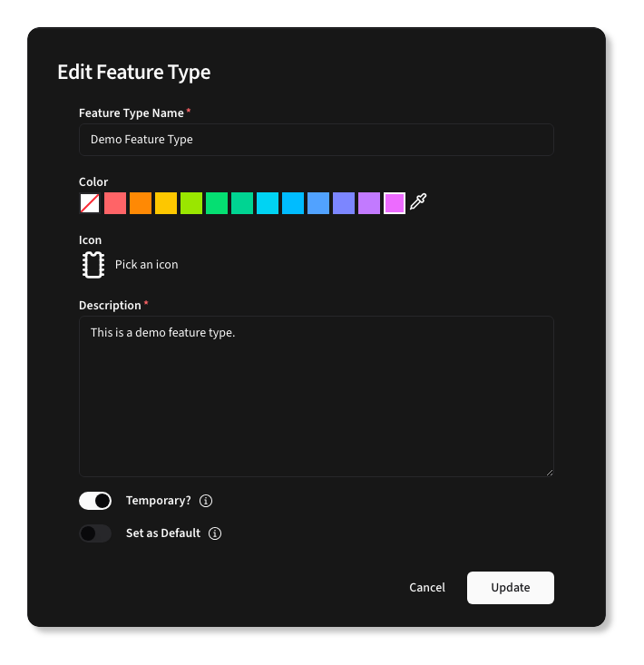The width and height of the screenshot is (644, 665).
Task: Enable the Set as Default toggle
Action: pos(95,533)
